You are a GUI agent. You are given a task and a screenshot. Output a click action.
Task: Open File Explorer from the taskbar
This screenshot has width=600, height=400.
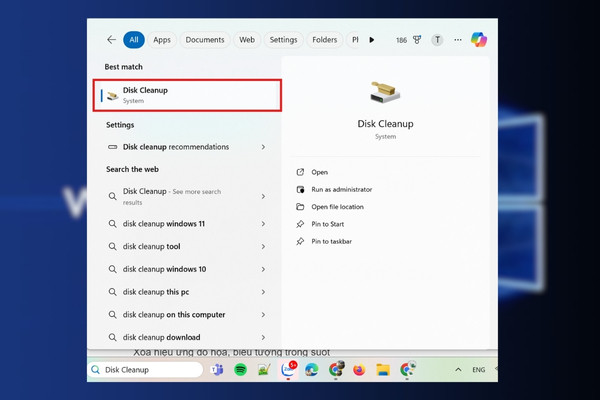pos(383,370)
